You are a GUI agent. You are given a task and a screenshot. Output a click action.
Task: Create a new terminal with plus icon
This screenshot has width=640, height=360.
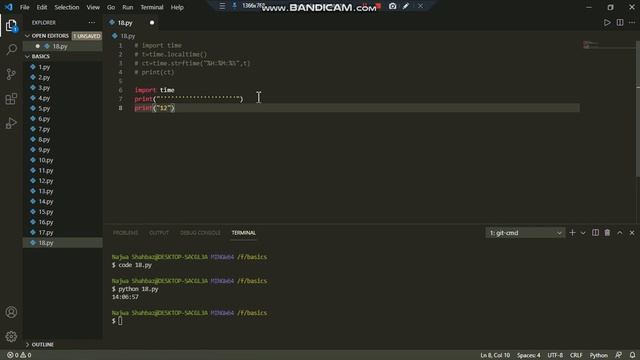point(572,233)
